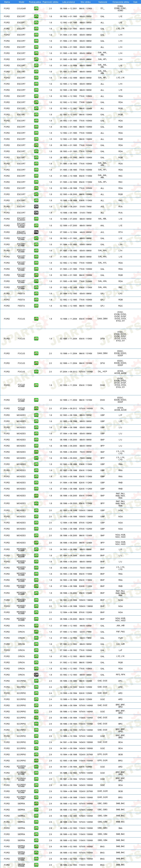Select the COUGAR model cell
Image resolution: width=141 pixels, height=868 pixels.
pos(21,8)
